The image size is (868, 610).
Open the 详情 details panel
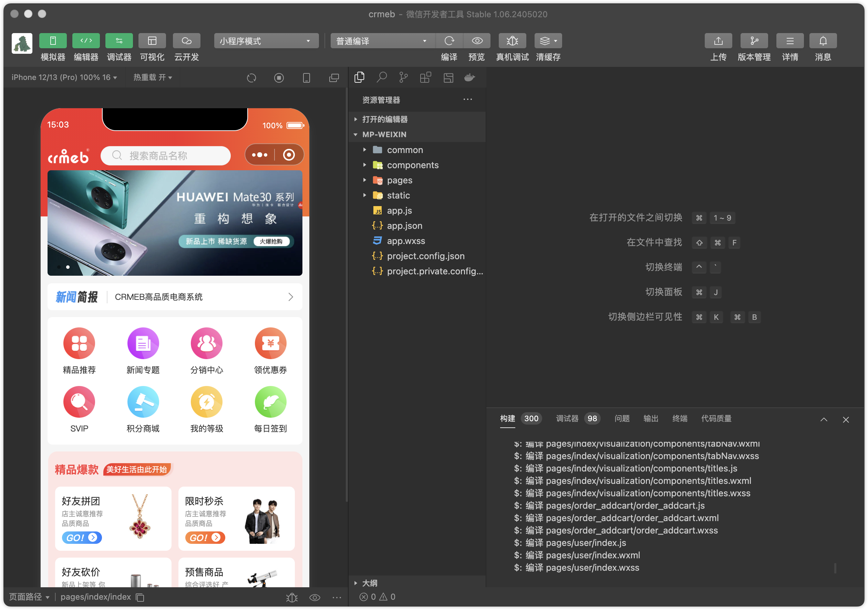coord(790,41)
